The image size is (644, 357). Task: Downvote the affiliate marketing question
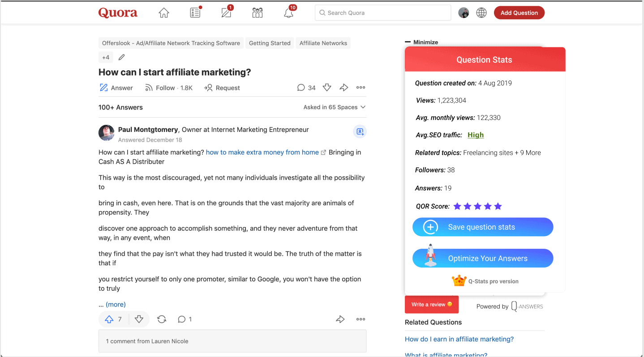(327, 88)
